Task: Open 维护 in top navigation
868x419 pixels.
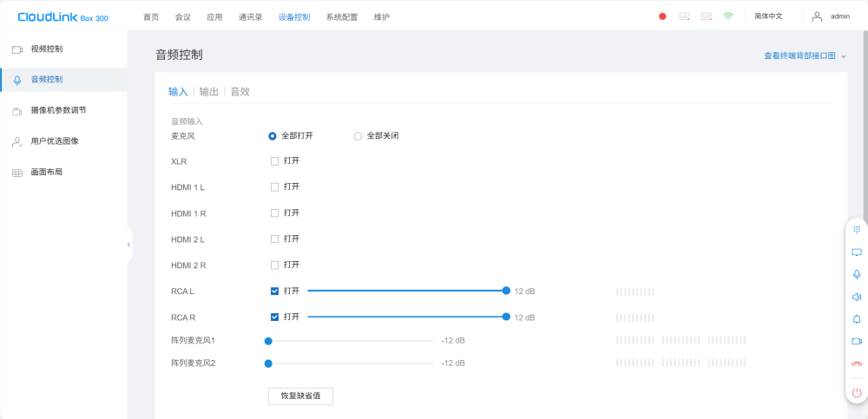Action: click(382, 17)
